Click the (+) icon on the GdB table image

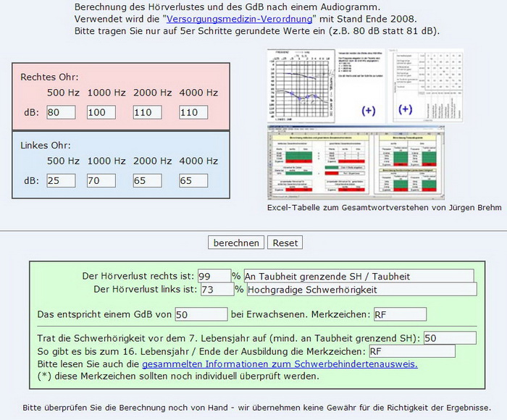405,109
